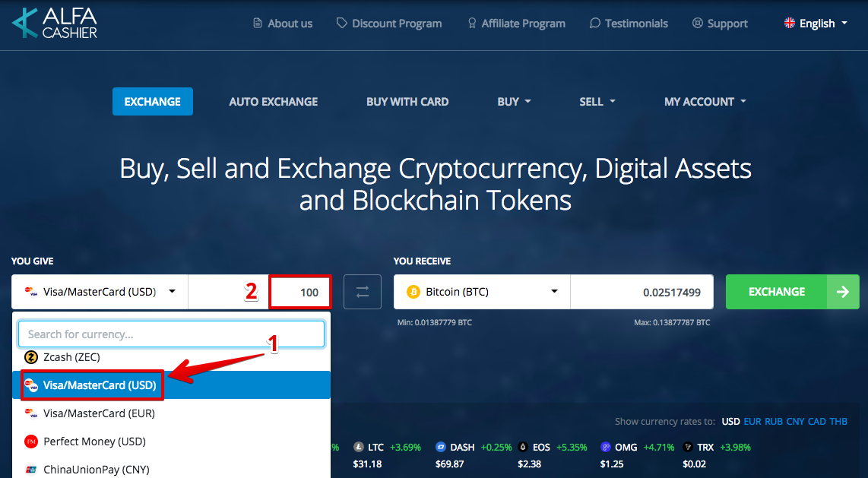Screen dimensions: 868x478
Task: Choose ChinaUnionPay (CNY) from the list
Action: click(171, 469)
